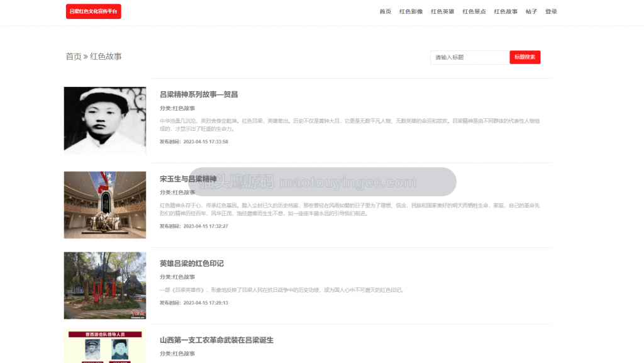The height and width of the screenshot is (363, 644).
Task: Click the summary text beginning 中华沧桑几沉沦
Action: coord(350,125)
